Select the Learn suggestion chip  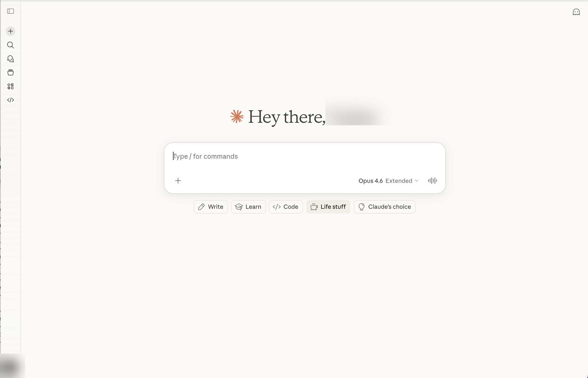pos(248,207)
